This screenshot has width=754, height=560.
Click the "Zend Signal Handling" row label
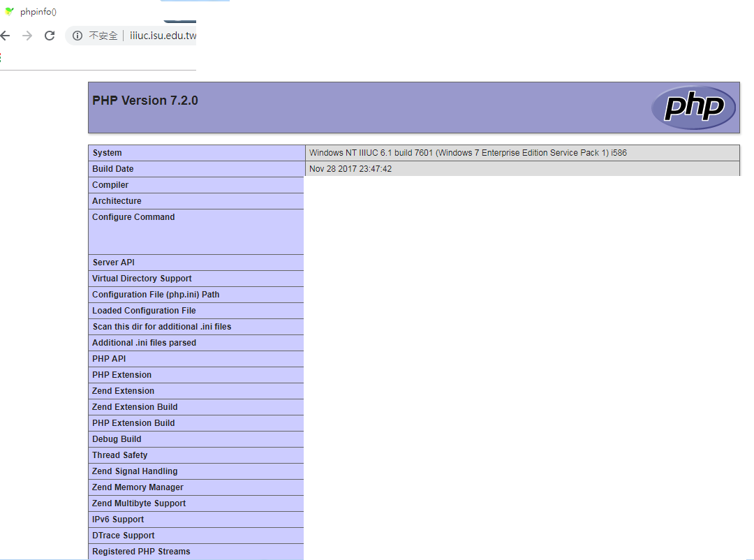[135, 471]
